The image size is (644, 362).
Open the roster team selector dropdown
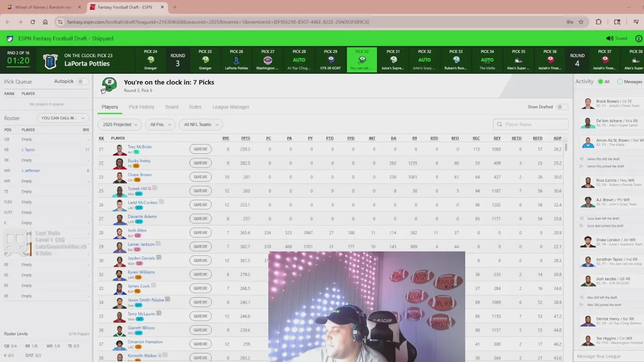(63, 118)
